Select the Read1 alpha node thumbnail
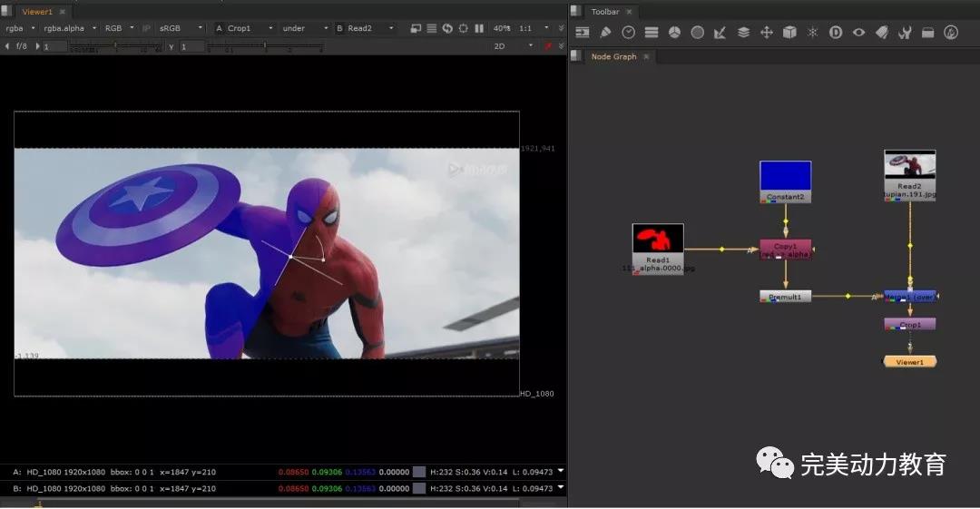Screen dimensions: 980x509 [x=658, y=239]
